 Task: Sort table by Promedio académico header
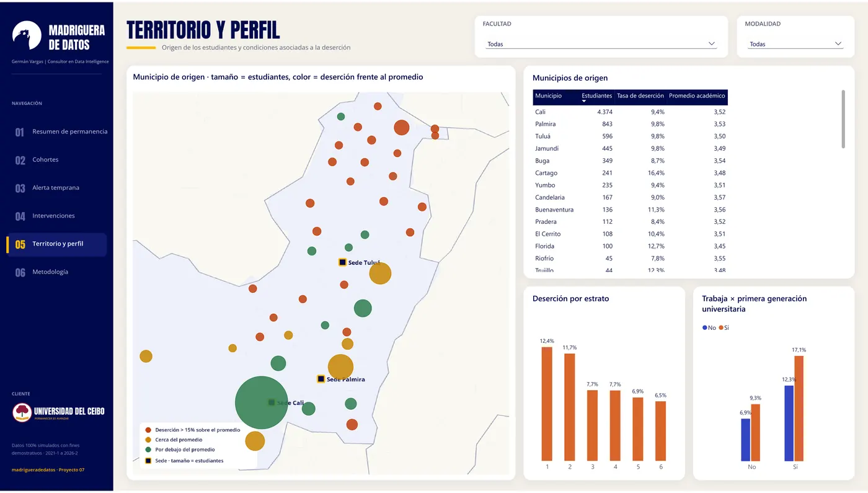(697, 96)
